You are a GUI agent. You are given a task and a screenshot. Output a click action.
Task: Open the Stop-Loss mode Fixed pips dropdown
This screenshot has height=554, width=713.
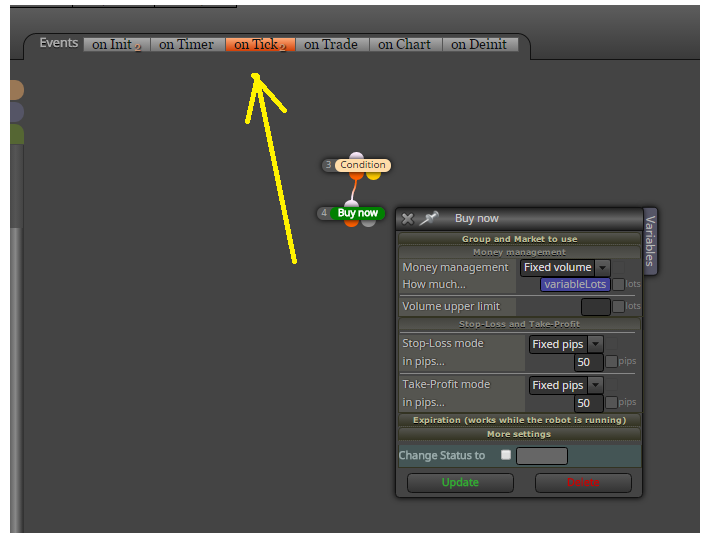(x=566, y=344)
